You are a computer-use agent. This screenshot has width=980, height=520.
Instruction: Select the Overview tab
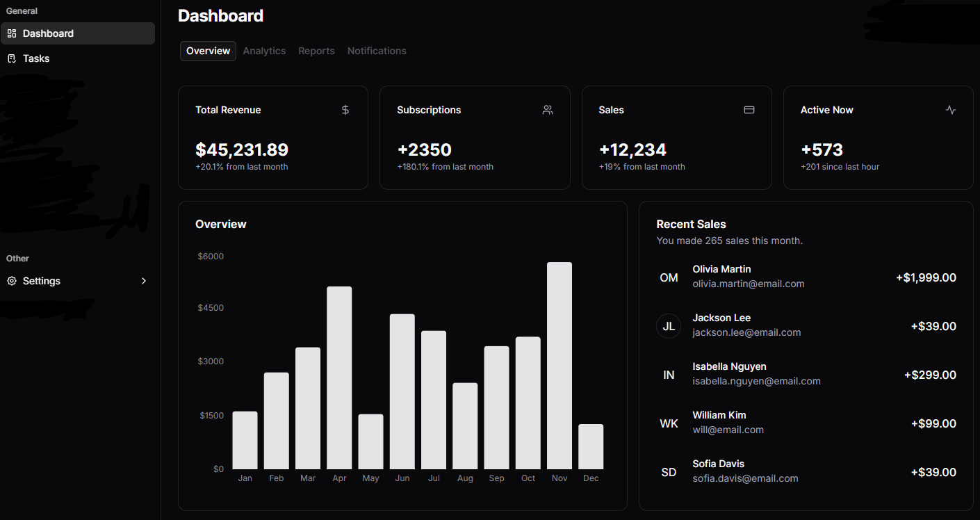pyautogui.click(x=208, y=51)
